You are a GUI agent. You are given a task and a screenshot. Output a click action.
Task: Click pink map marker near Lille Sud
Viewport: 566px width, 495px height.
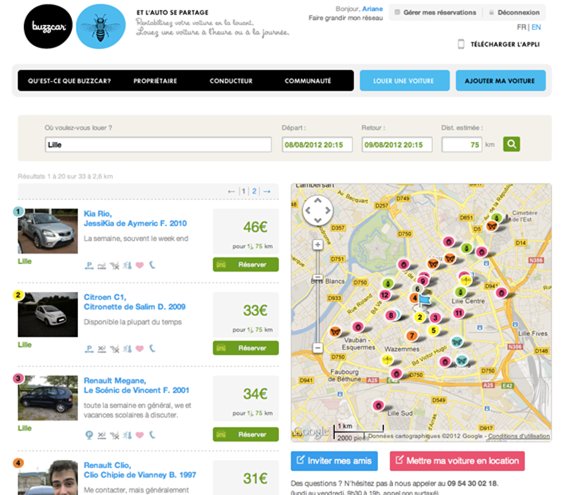[378, 406]
